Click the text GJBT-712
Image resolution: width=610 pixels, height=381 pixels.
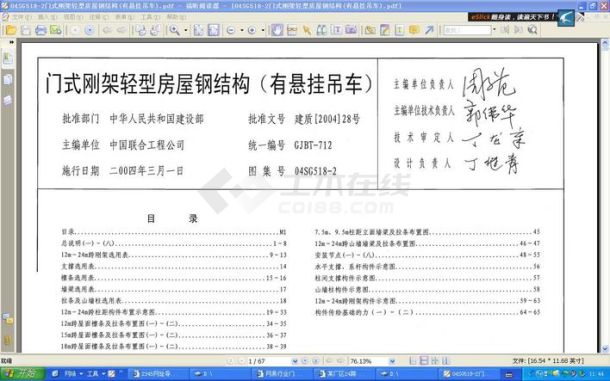click(313, 146)
